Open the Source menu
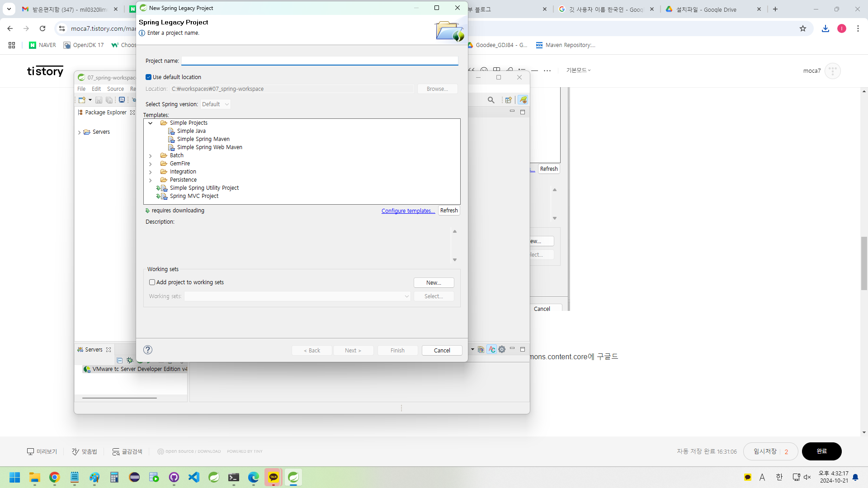 (x=115, y=89)
